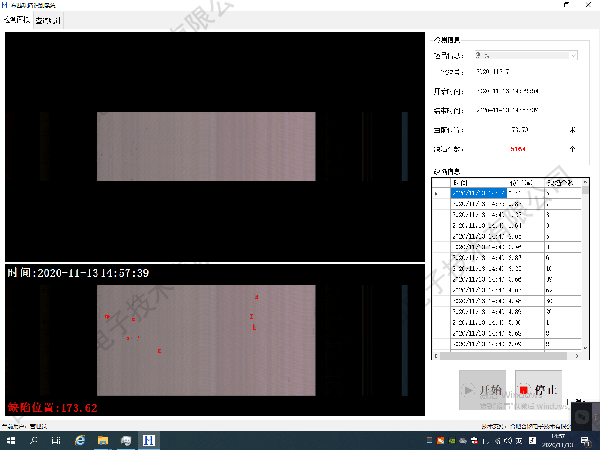Open File Explorer from the taskbar
The width and height of the screenshot is (600, 450).
(103, 440)
